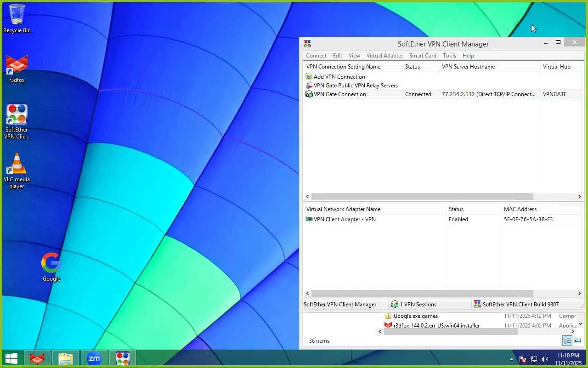Open the Smart Card menu
Image resolution: width=588 pixels, height=368 pixels.
tap(423, 56)
